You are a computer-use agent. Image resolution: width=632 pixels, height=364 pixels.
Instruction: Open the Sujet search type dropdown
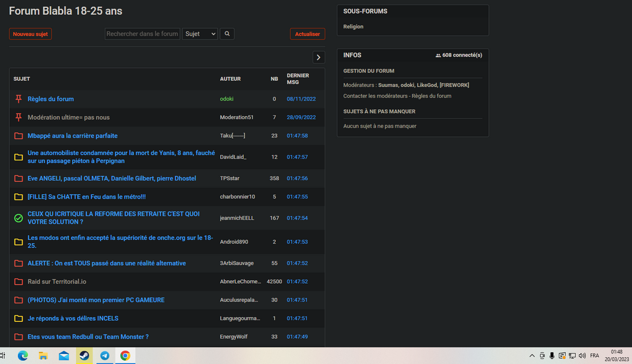pyautogui.click(x=200, y=34)
